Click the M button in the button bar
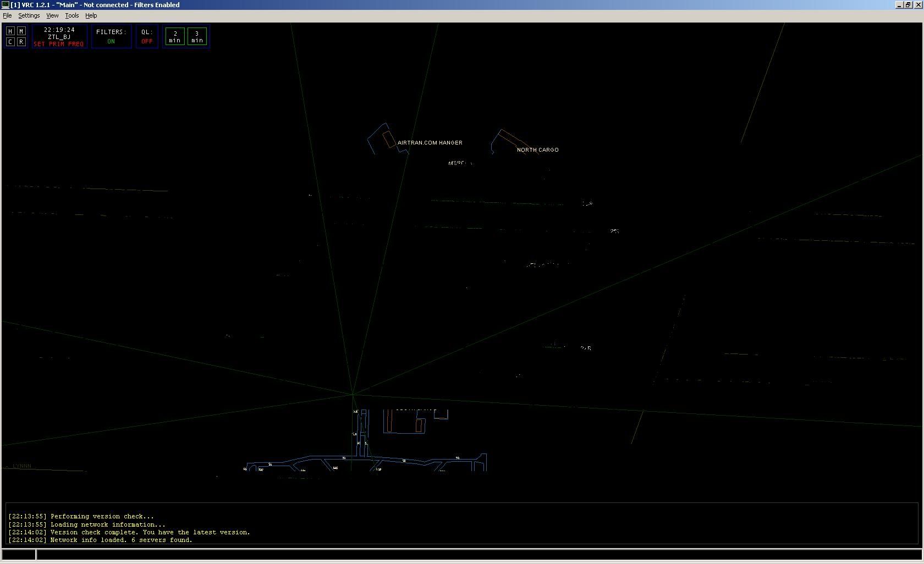924x564 pixels. [21, 31]
